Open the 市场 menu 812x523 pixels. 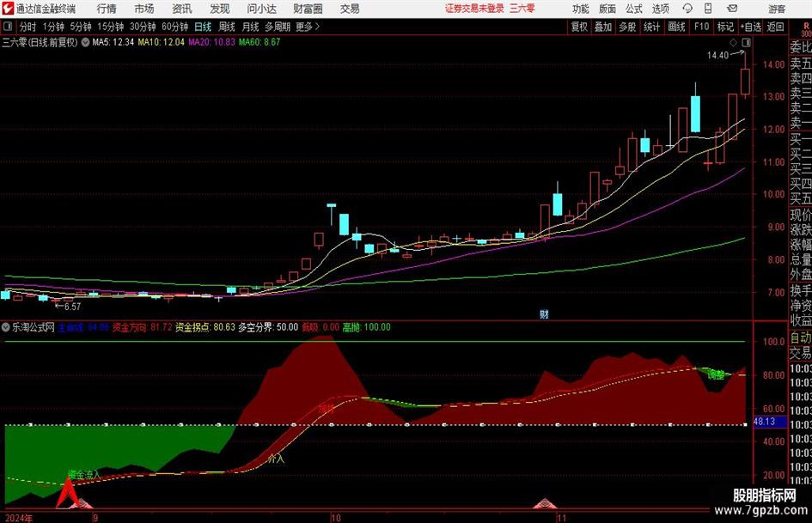point(144,9)
